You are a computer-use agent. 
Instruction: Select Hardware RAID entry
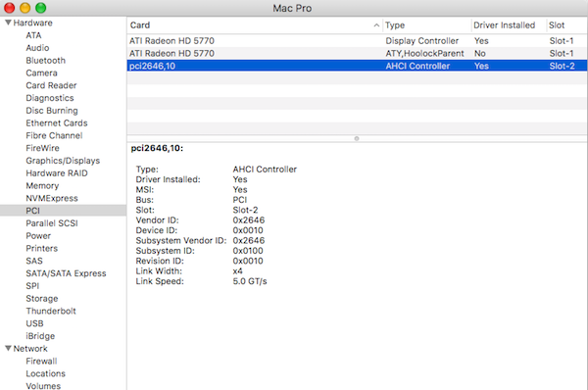57,173
